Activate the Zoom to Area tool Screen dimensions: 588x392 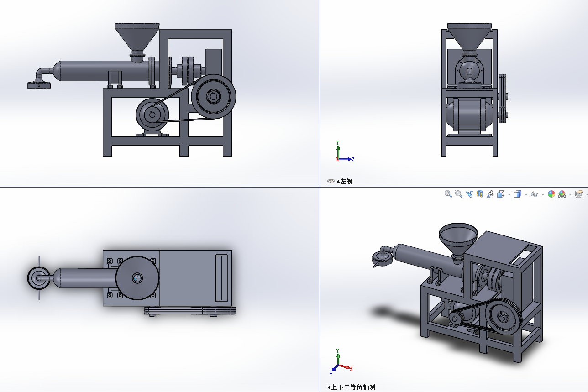click(458, 194)
